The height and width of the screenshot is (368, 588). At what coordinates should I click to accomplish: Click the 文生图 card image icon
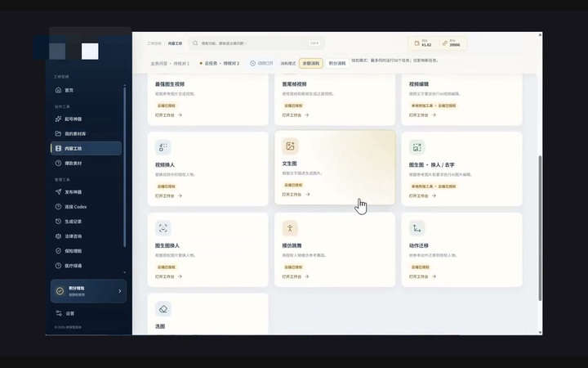coord(290,146)
